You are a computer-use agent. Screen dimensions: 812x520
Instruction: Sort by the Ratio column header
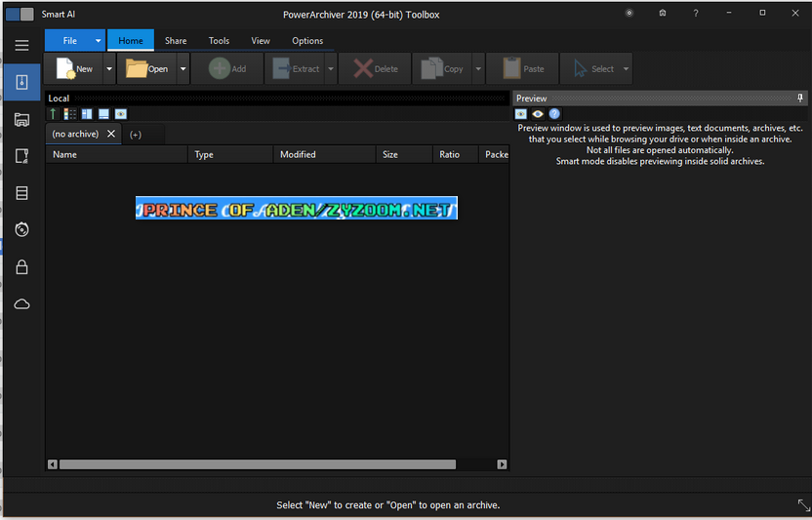[x=455, y=154]
